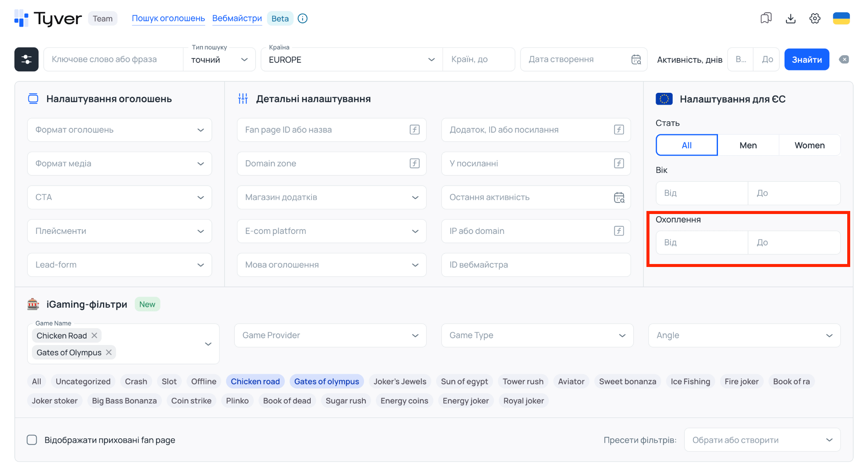868x467 pixels.
Task: Click the Team badge
Action: pos(103,19)
